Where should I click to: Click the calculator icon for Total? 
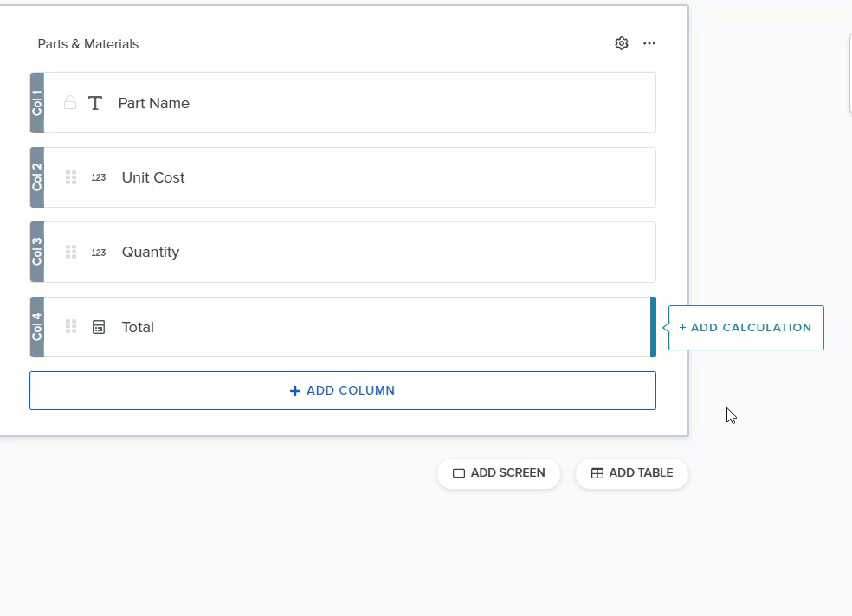99,327
